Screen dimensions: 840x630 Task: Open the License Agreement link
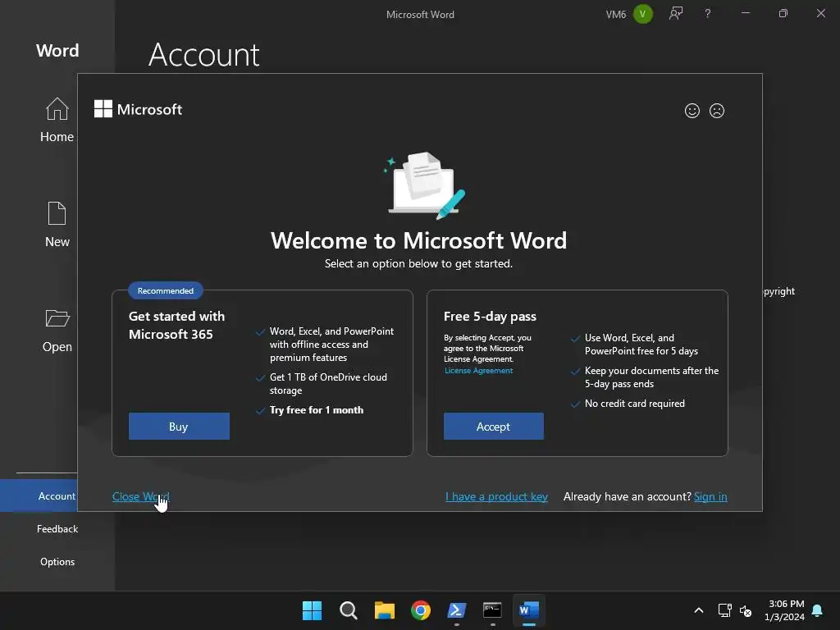click(479, 371)
